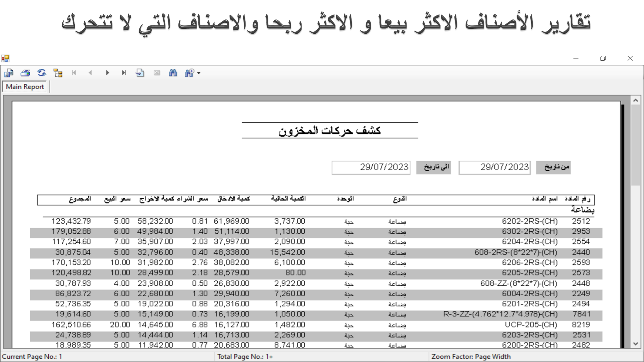The height and width of the screenshot is (362, 644).
Task: Click the Export Report toolbar icon
Action: pos(8,73)
